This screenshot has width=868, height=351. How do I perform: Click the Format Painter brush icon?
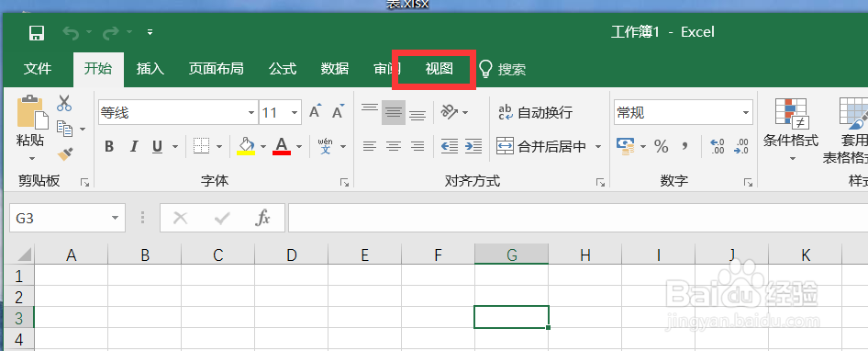(65, 153)
